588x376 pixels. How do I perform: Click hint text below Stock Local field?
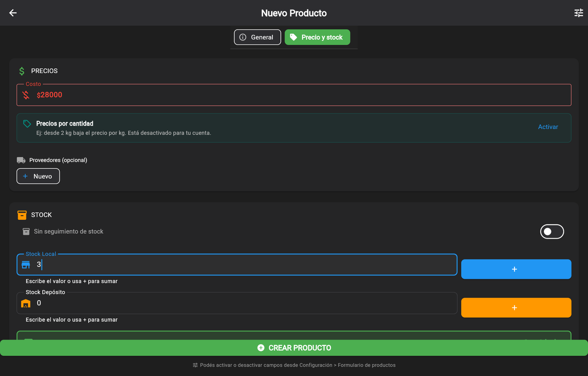[x=71, y=281]
